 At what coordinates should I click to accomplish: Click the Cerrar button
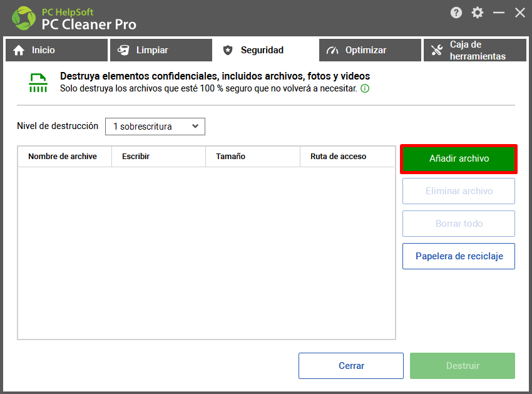coord(351,366)
